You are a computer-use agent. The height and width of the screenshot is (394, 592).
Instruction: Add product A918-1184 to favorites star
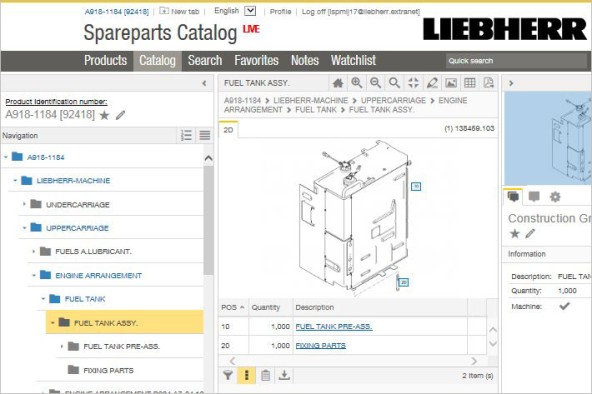(104, 115)
